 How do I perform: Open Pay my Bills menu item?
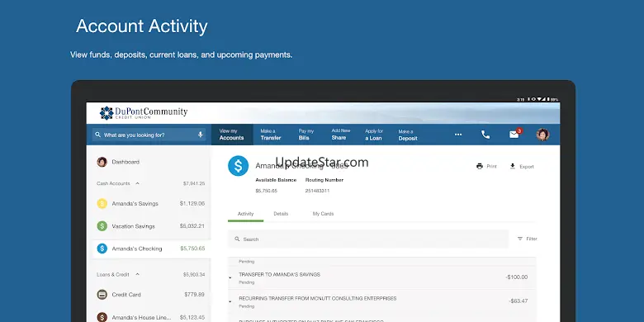tap(306, 135)
